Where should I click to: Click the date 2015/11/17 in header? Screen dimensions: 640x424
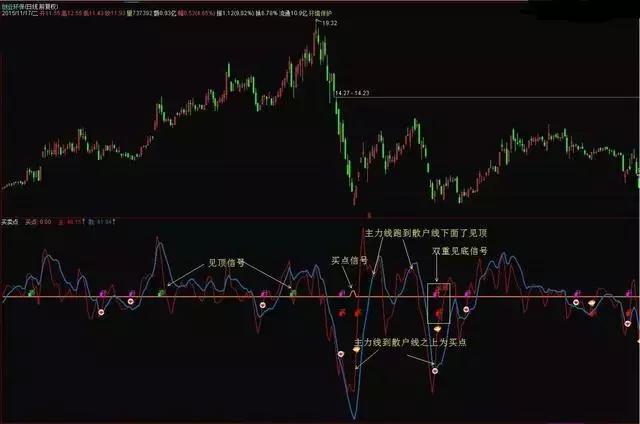coord(18,13)
